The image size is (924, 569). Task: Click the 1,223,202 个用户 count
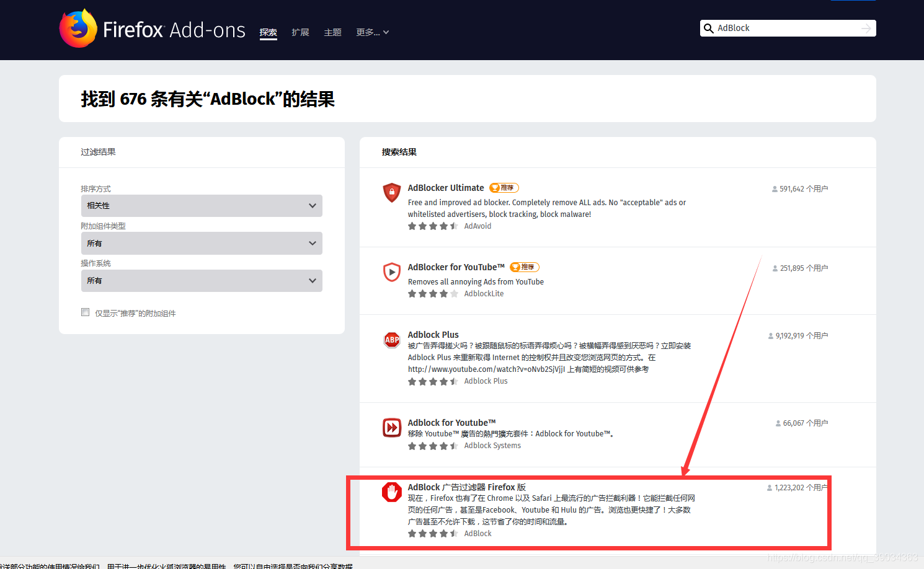[797, 488]
